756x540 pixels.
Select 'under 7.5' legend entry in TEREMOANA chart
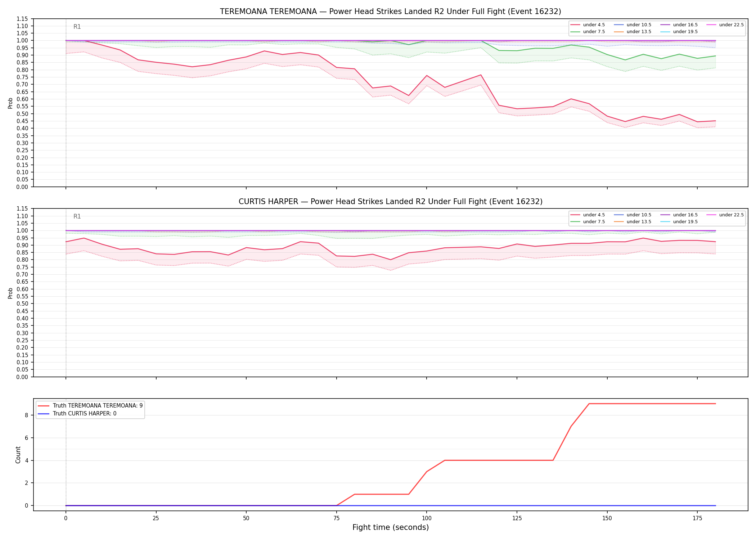coord(588,32)
